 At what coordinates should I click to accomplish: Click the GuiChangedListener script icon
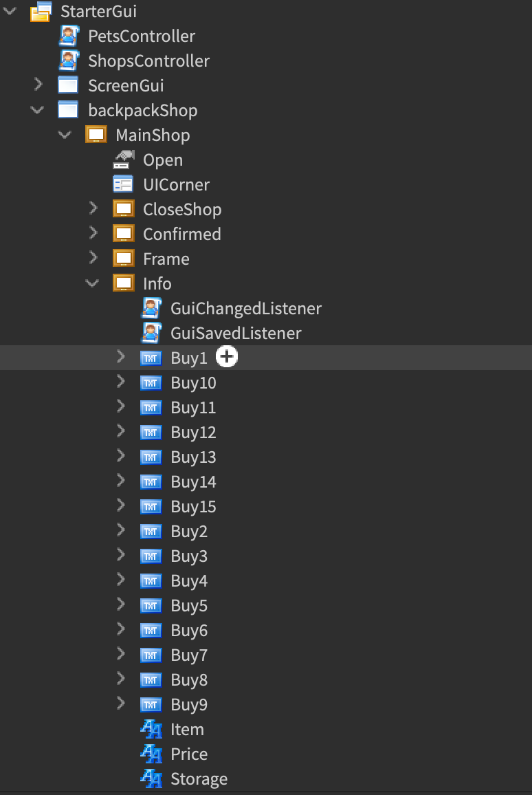151,308
